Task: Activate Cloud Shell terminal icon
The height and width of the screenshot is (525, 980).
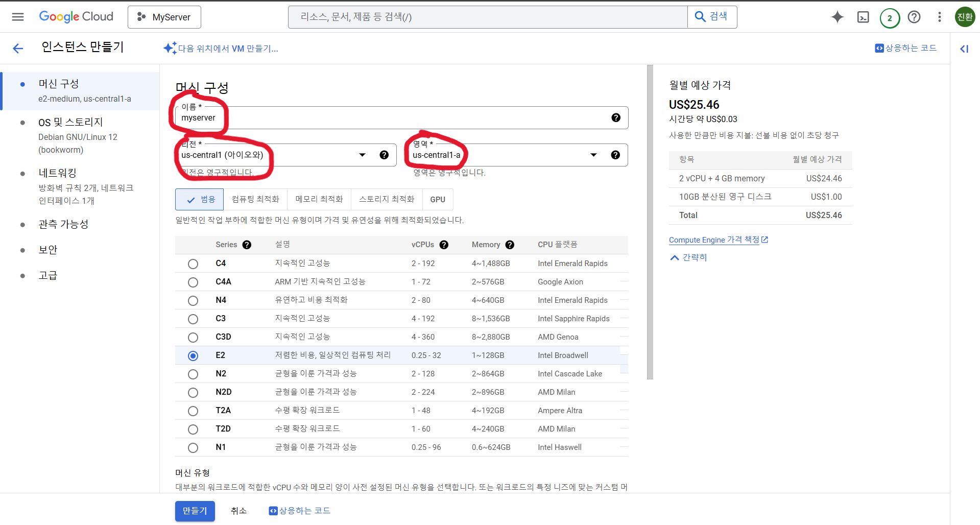Action: coord(863,17)
